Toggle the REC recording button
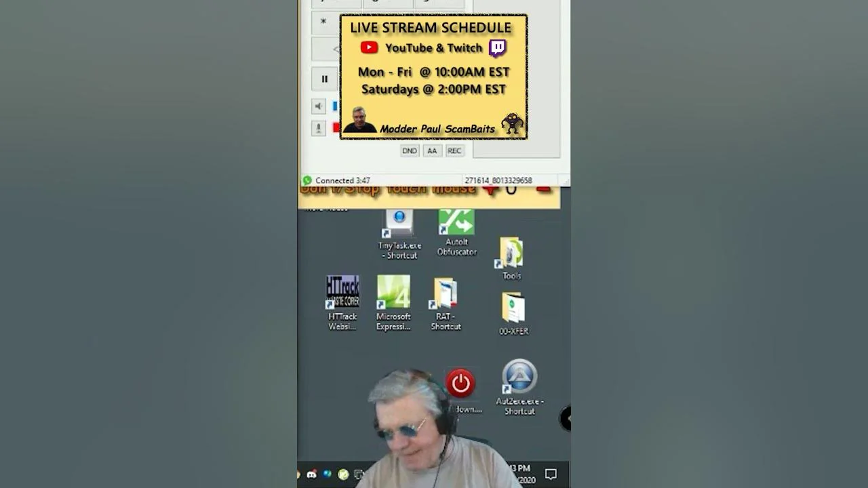The image size is (868, 488). pyautogui.click(x=454, y=151)
